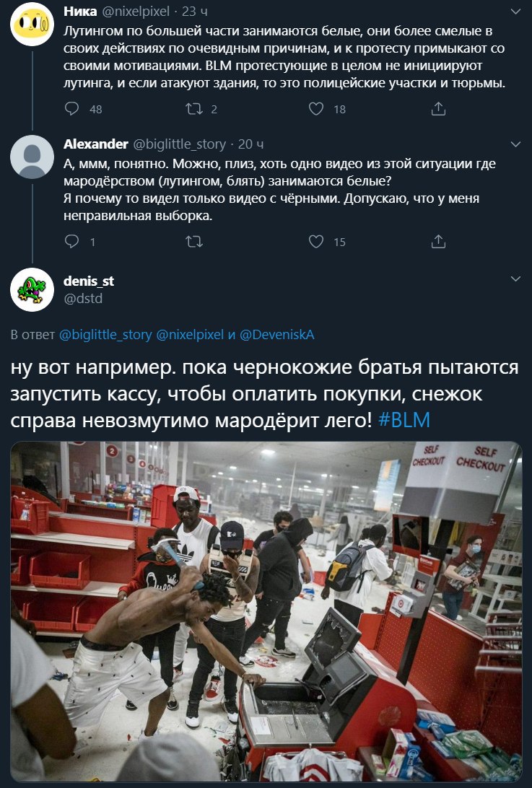Open @biglittle_story mention in reply line
Screen dimensions: 532x788
coord(105,335)
